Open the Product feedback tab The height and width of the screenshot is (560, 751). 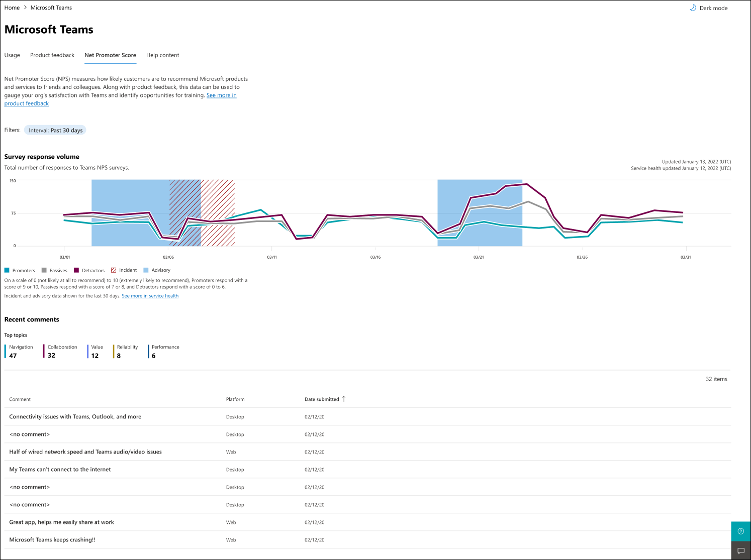click(52, 55)
